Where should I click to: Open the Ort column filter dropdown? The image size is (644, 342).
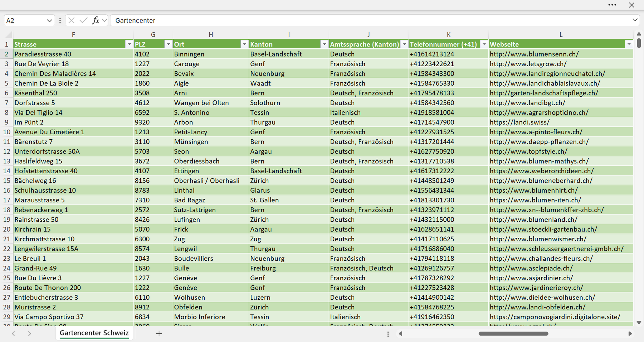(244, 44)
